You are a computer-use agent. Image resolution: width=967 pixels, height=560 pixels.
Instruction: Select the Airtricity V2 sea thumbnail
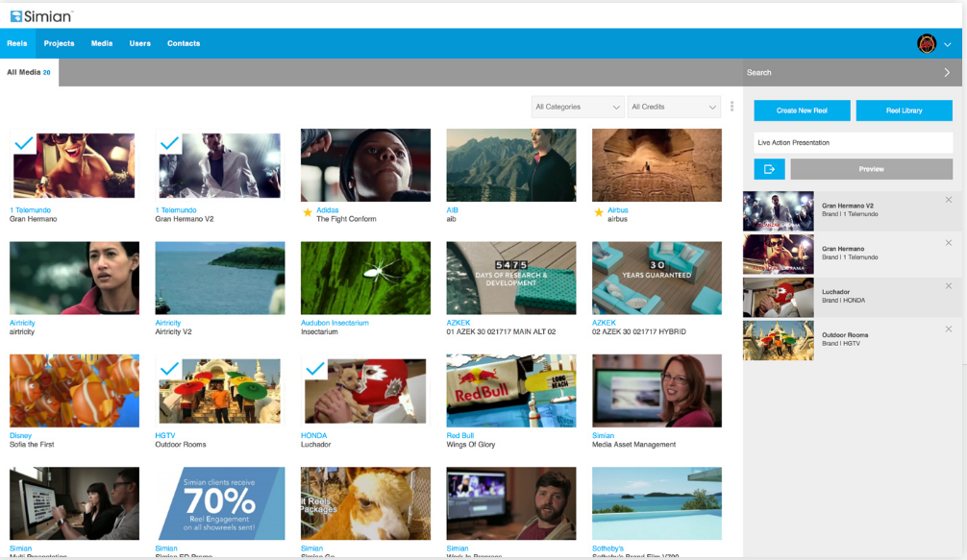point(220,278)
